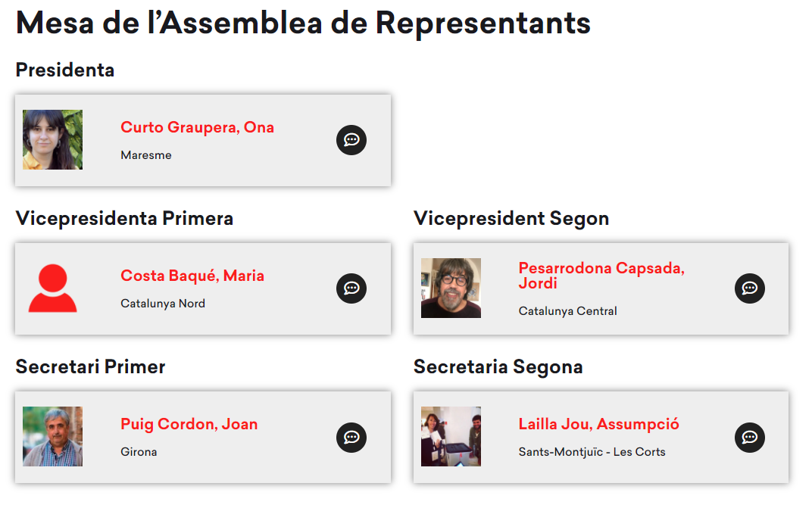Viewport: 812px width, 505px height.
Task: Click speech bubble icon for Puig Cordon, Joan
Action: pyautogui.click(x=351, y=437)
